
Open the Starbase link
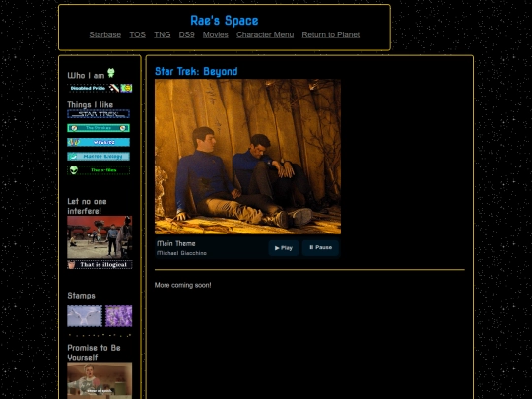coord(104,34)
